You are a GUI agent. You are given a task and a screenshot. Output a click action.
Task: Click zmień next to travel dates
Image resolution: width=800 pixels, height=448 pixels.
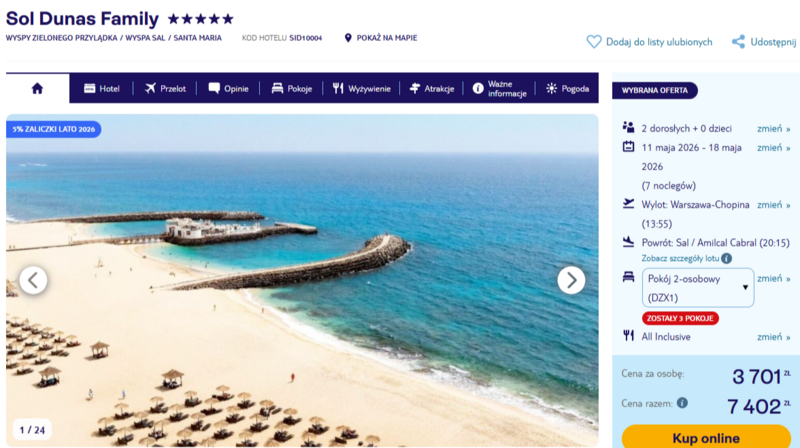pos(773,147)
